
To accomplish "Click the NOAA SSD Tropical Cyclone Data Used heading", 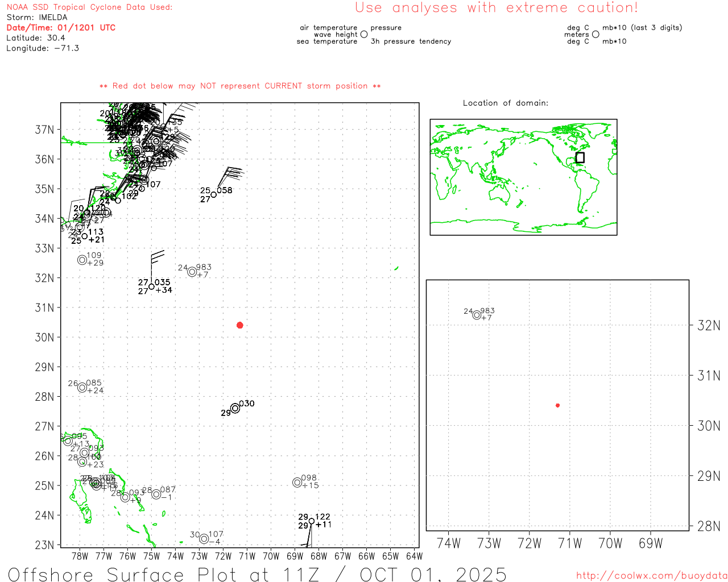I will 89,7.
